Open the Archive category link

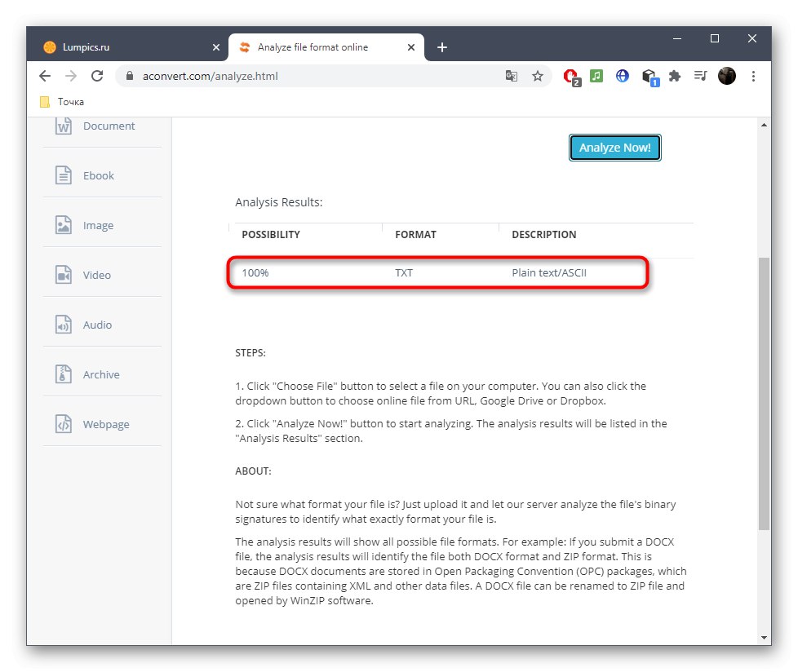[x=101, y=374]
